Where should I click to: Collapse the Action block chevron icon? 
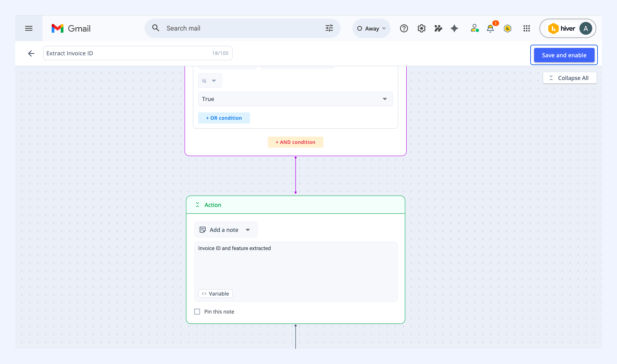pos(197,205)
